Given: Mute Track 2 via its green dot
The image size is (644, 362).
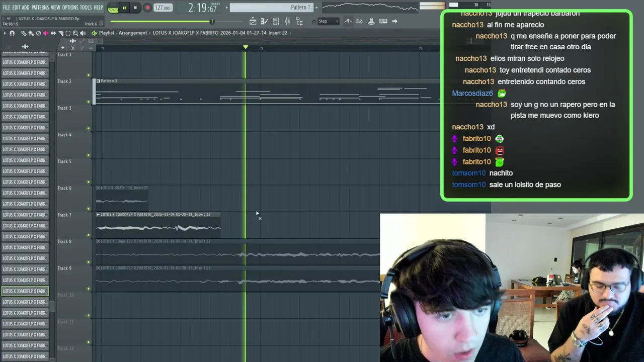Looking at the screenshot, I should 89,102.
